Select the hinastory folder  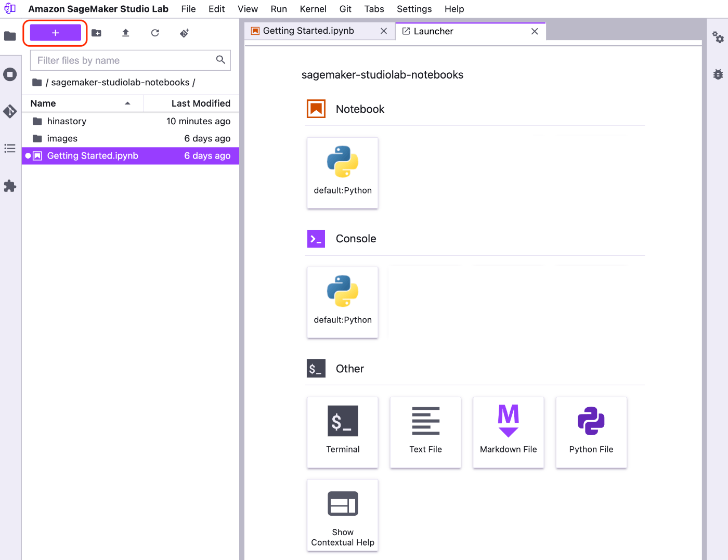(131, 121)
